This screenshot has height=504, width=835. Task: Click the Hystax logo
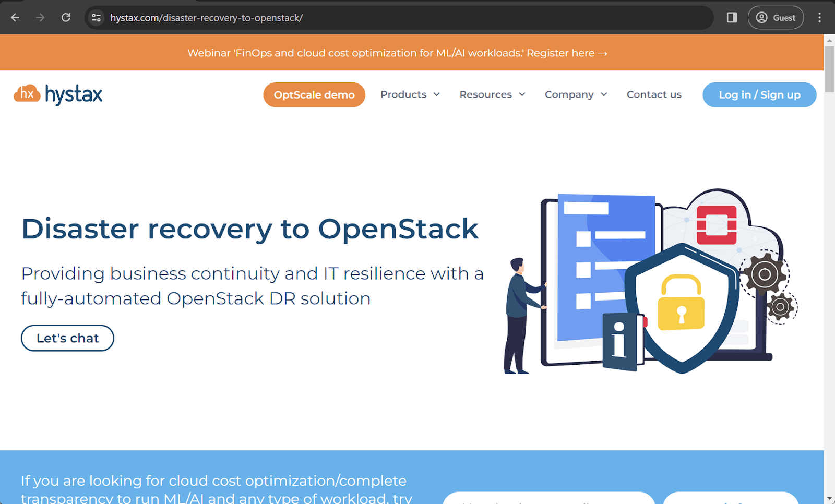click(x=57, y=94)
